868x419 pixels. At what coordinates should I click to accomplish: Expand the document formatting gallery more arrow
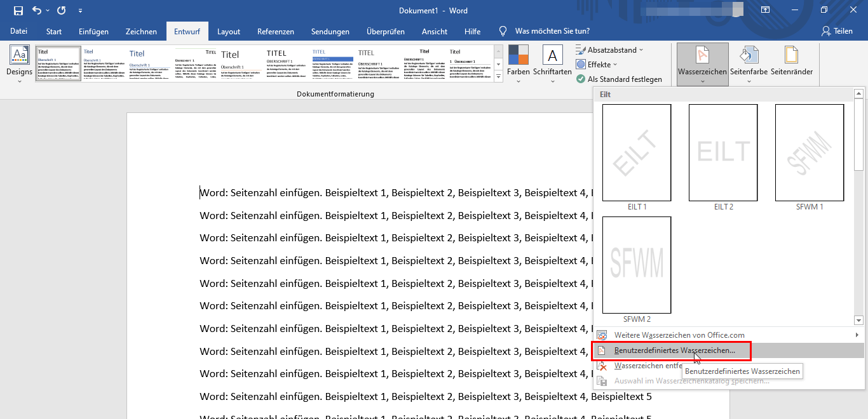tap(499, 77)
